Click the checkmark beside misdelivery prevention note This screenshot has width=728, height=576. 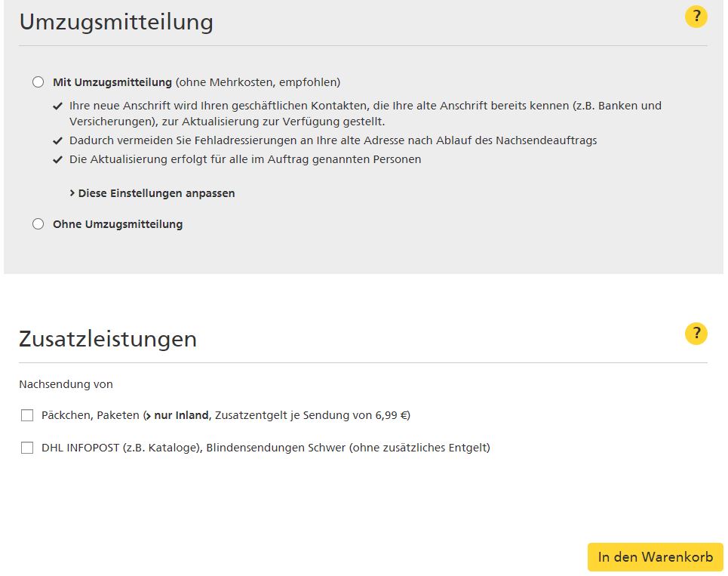pyautogui.click(x=57, y=140)
